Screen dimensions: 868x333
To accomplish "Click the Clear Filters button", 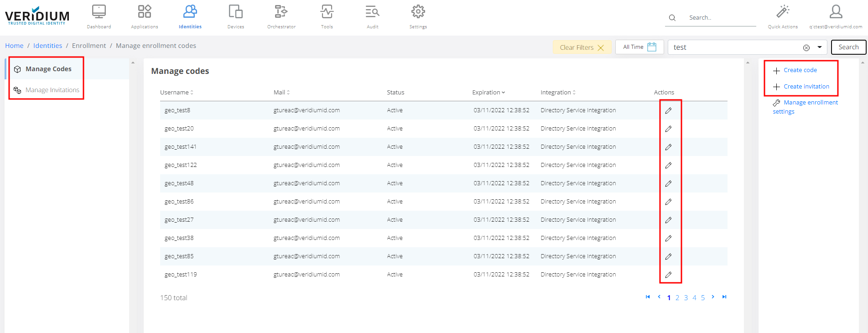I will pos(582,47).
